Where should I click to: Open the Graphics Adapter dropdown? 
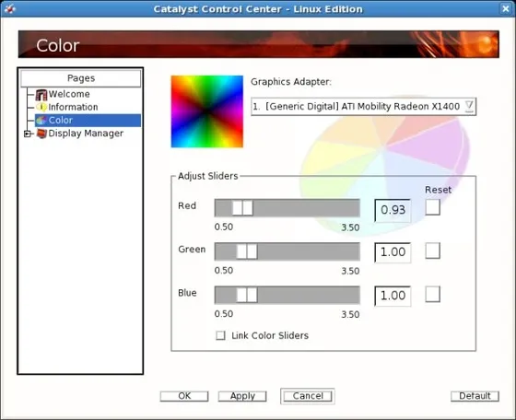363,106
